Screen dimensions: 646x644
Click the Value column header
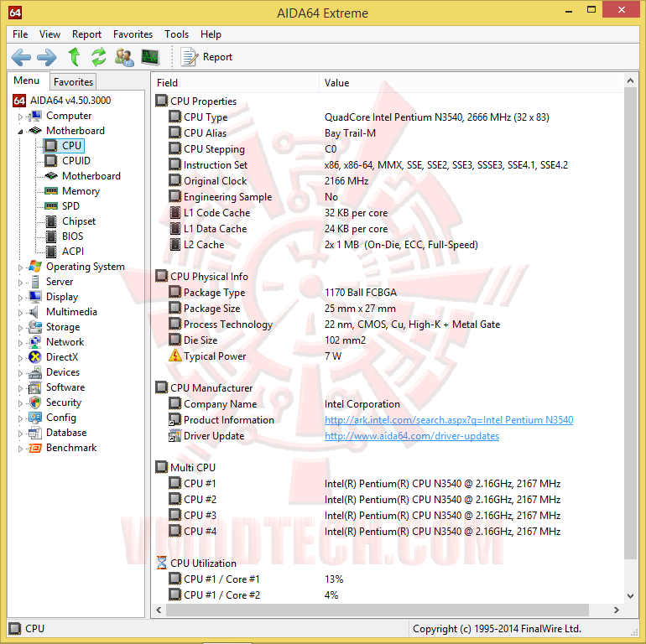click(x=471, y=83)
